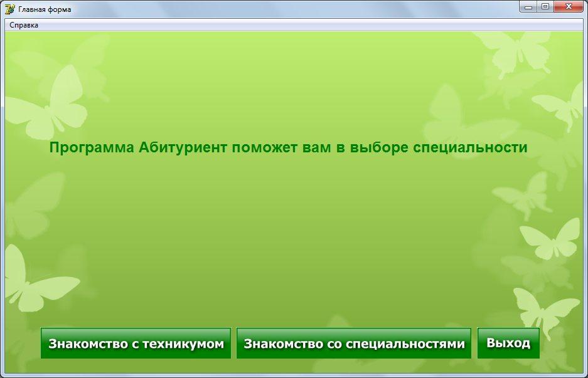Minimize the Главная форма window

pyautogui.click(x=528, y=6)
